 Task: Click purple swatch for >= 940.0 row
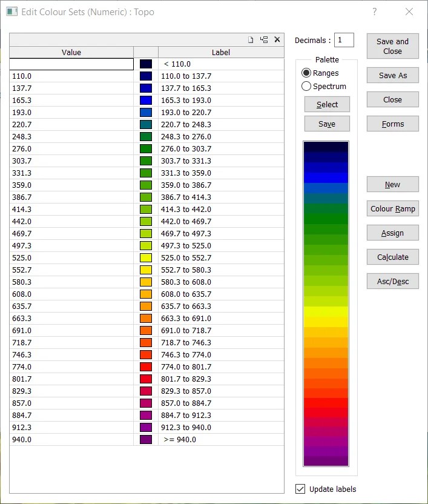click(x=146, y=439)
